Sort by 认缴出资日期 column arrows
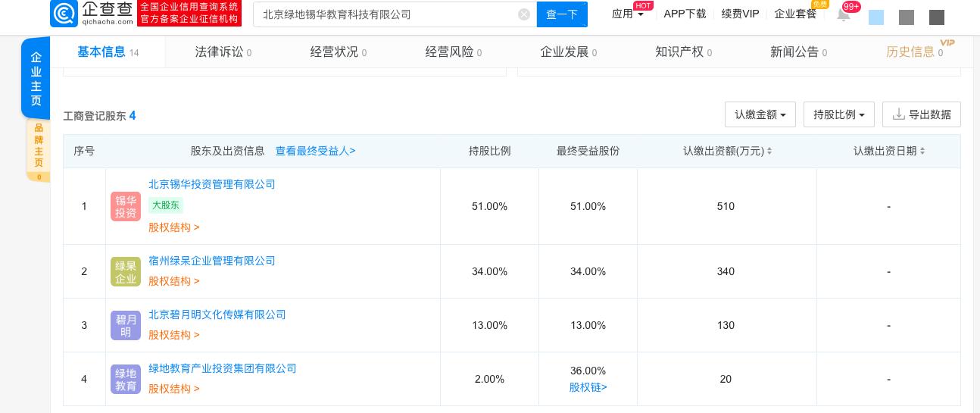980x413 pixels. point(922,151)
